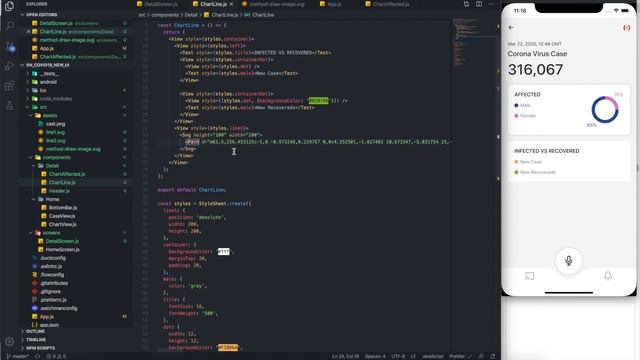Screen dimensions: 640x360
Task: Open the Run and Debug view
Action: tap(9, 66)
